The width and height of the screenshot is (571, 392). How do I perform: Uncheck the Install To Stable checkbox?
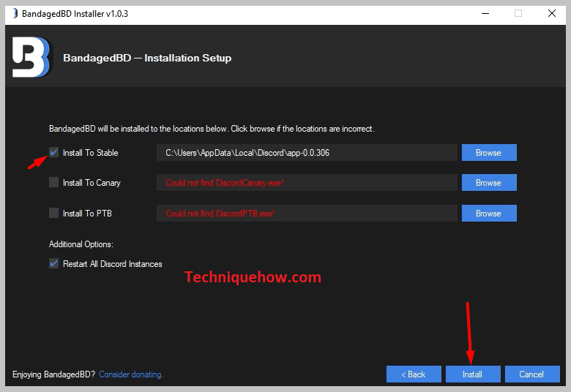click(x=53, y=153)
